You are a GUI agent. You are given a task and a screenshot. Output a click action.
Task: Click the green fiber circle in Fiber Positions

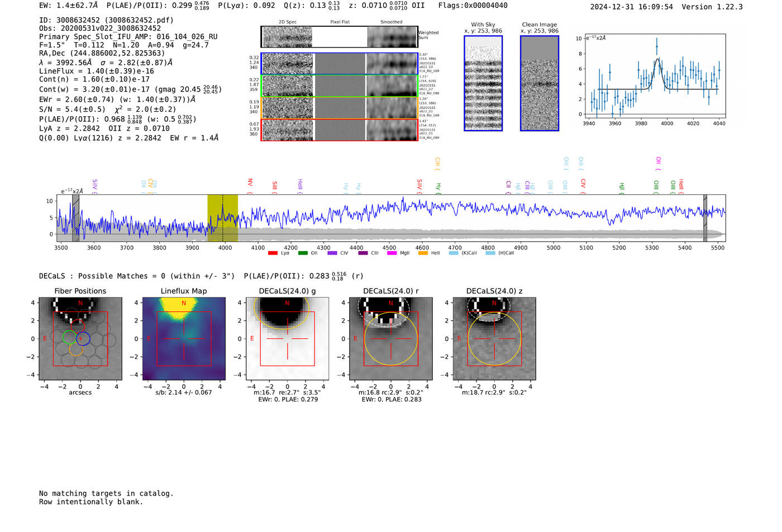pos(69,337)
